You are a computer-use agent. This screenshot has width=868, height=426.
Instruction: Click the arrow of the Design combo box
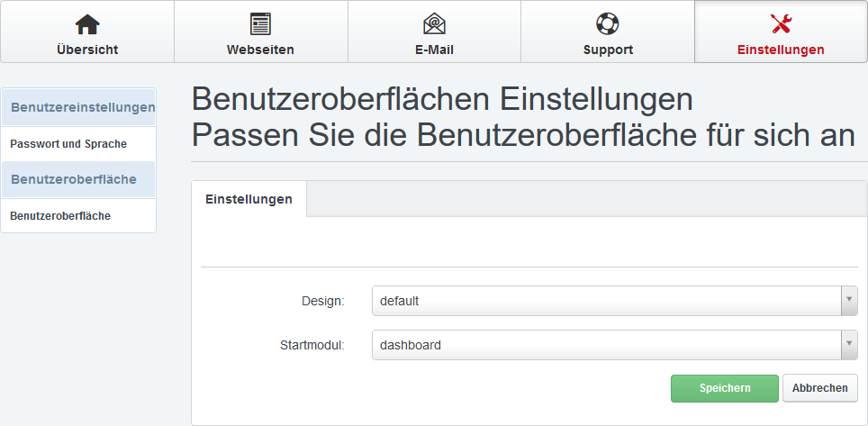click(x=848, y=301)
